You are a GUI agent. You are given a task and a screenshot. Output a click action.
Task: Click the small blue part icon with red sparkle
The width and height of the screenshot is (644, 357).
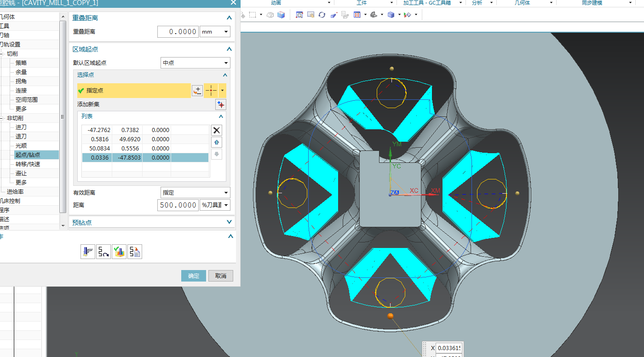(334, 15)
